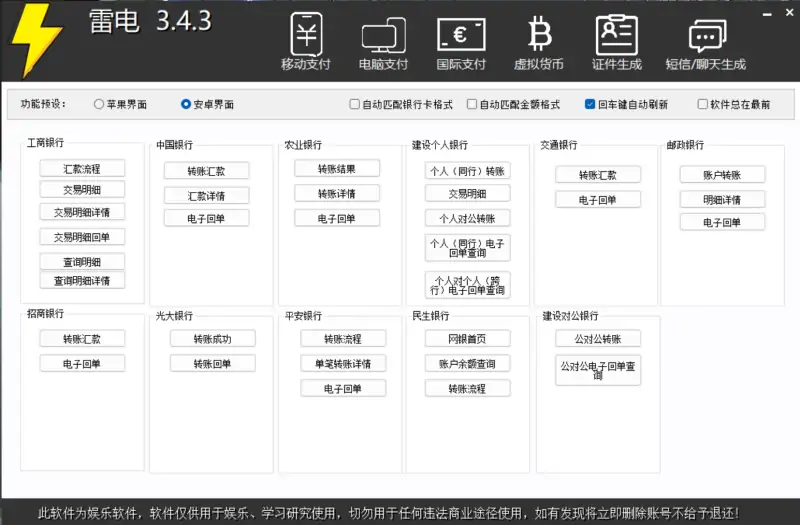Select the 苹果界面 radio option
800x525 pixels.
(x=98, y=104)
